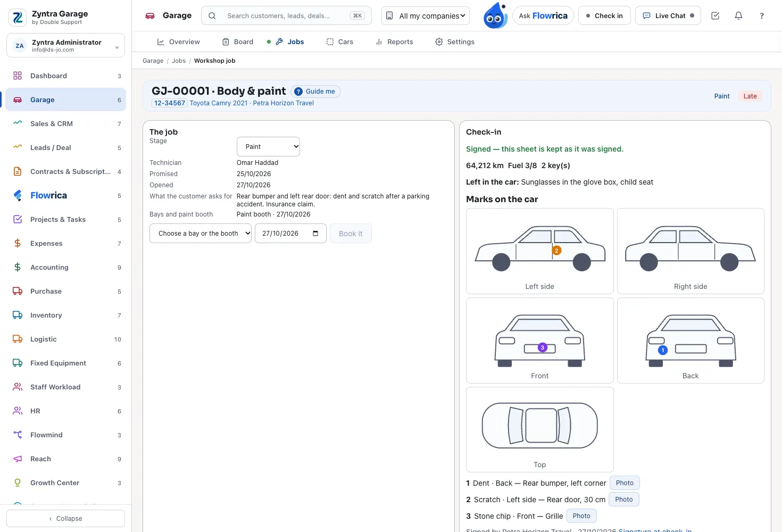Image resolution: width=782 pixels, height=532 pixels.
Task: Switch to the Cars tab
Action: [340, 41]
